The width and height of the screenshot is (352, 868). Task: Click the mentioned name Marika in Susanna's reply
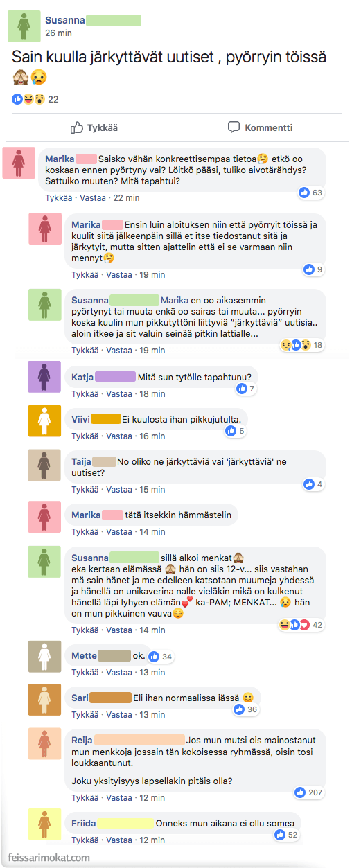[175, 301]
